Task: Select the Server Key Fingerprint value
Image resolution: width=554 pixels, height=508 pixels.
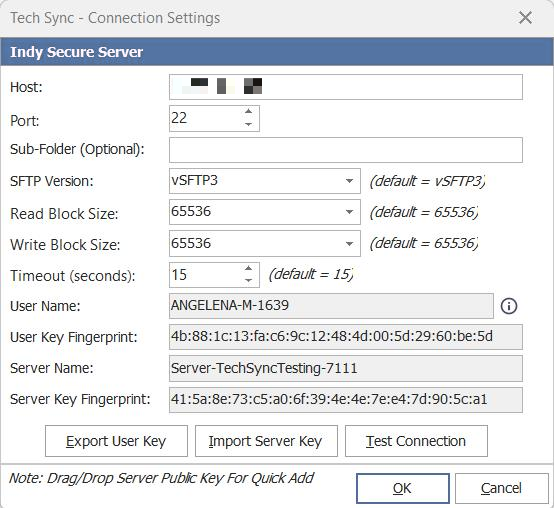Action: (346, 400)
